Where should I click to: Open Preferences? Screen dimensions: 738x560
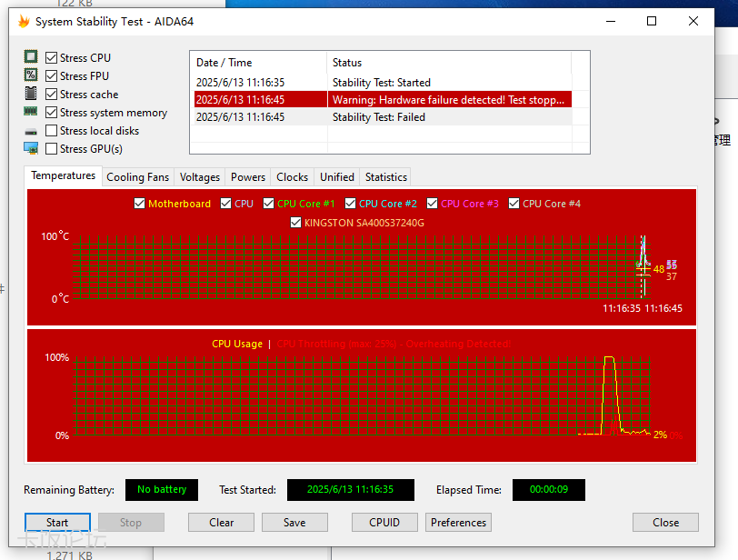coord(458,523)
